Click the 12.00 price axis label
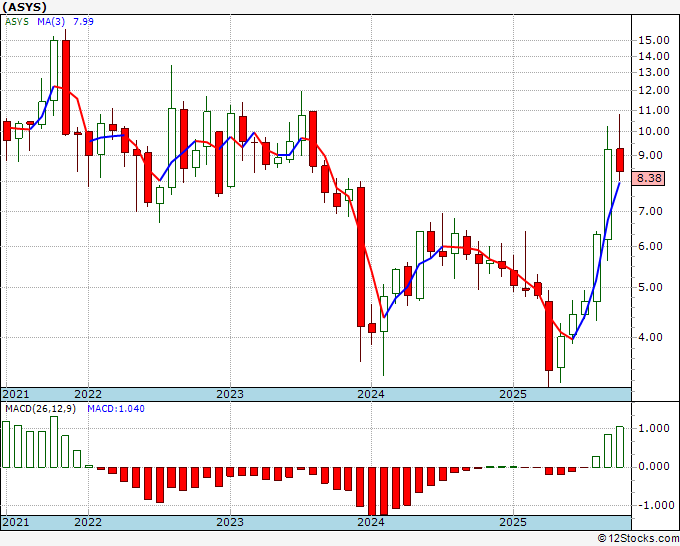Screen dimensions: 680x546 pos(654,91)
